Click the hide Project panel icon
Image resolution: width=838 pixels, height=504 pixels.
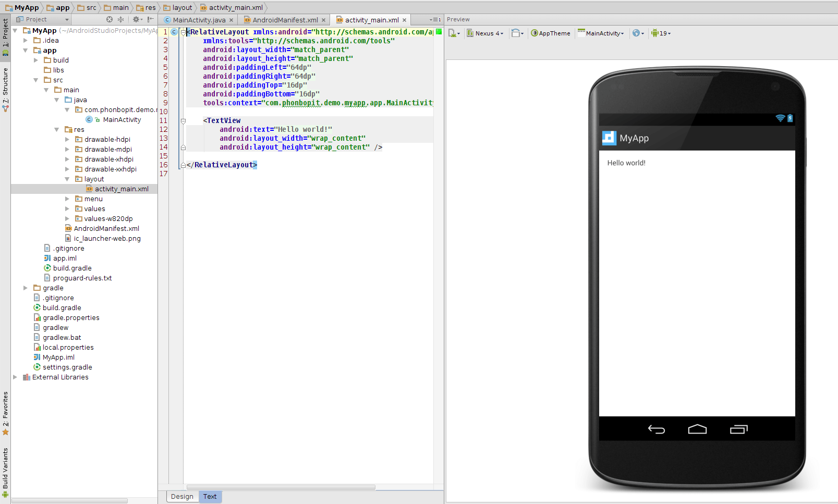[x=150, y=19]
